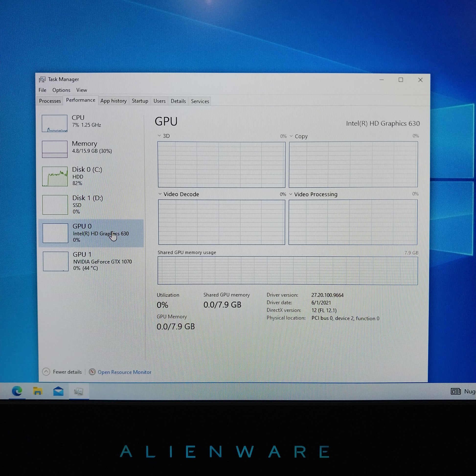The image size is (476, 476).
Task: Select the GPU 1 graph thumbnail
Action: point(56,261)
